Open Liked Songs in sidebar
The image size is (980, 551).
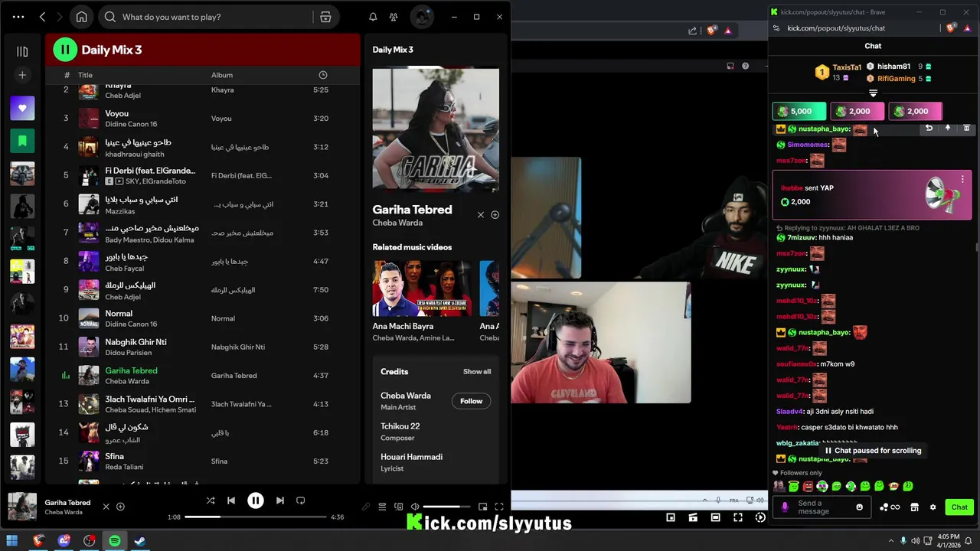22,108
